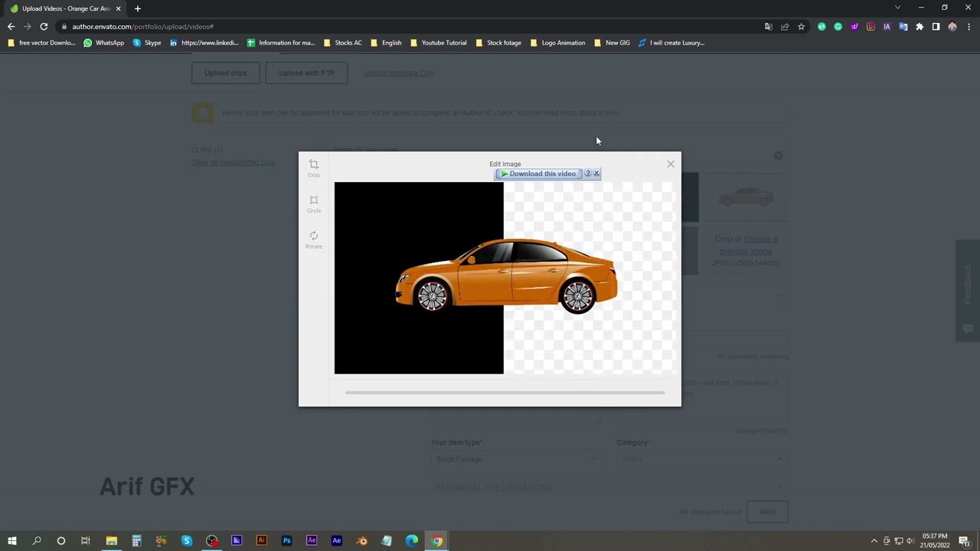Click the Upload metadata CSV link
The image size is (980, 551).
(398, 73)
